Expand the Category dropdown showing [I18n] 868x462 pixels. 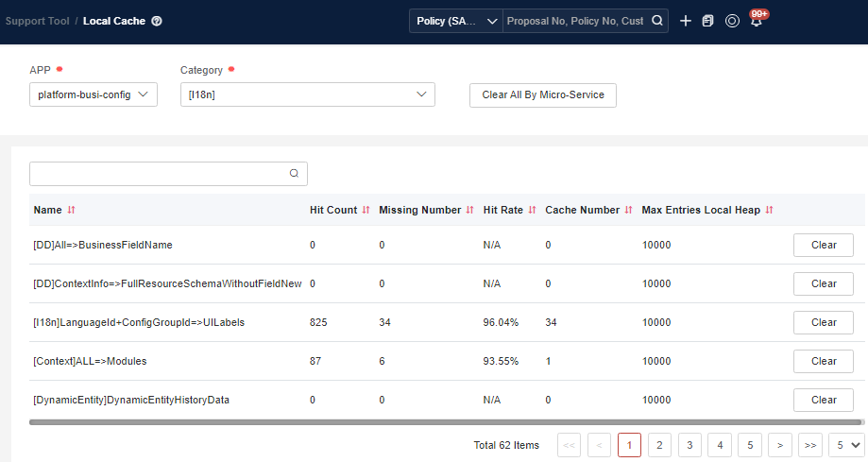tap(307, 94)
